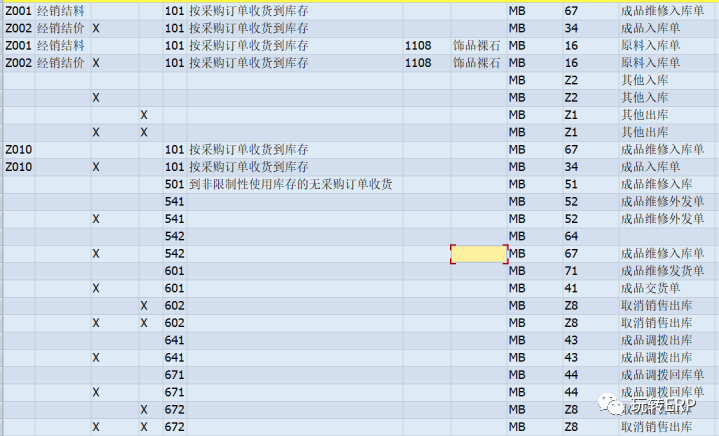Click the text '到非限制性使用库存的无采购订单收货'
The height and width of the screenshot is (436, 719).
click(291, 184)
